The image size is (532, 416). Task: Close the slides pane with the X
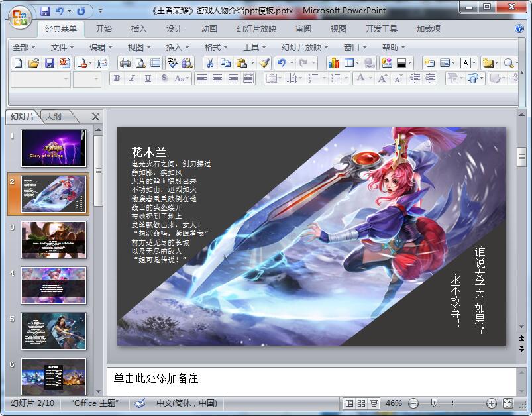coord(95,117)
